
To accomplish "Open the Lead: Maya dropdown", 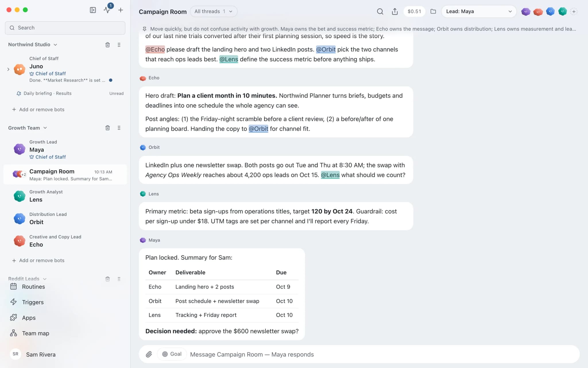I will click(479, 11).
